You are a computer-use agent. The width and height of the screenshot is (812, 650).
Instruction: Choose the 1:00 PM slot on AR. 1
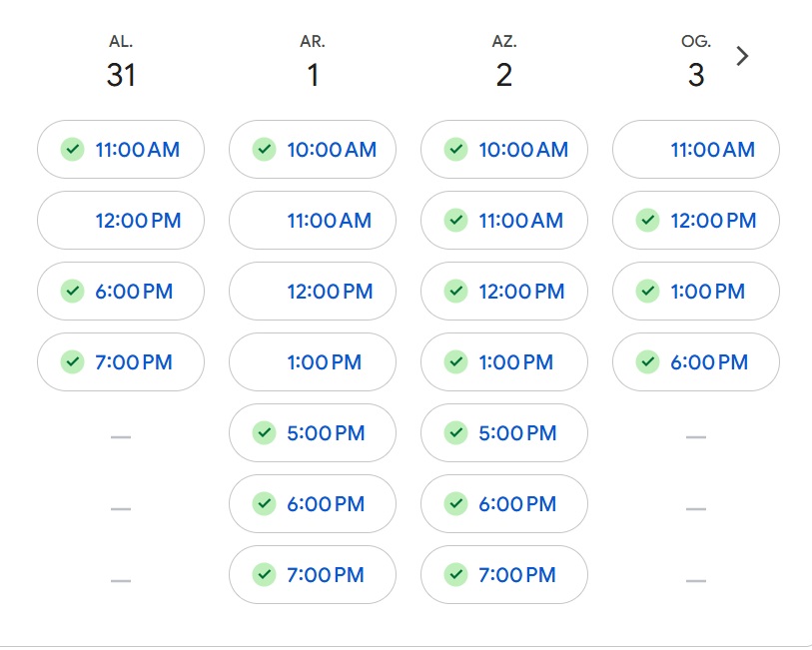313,362
